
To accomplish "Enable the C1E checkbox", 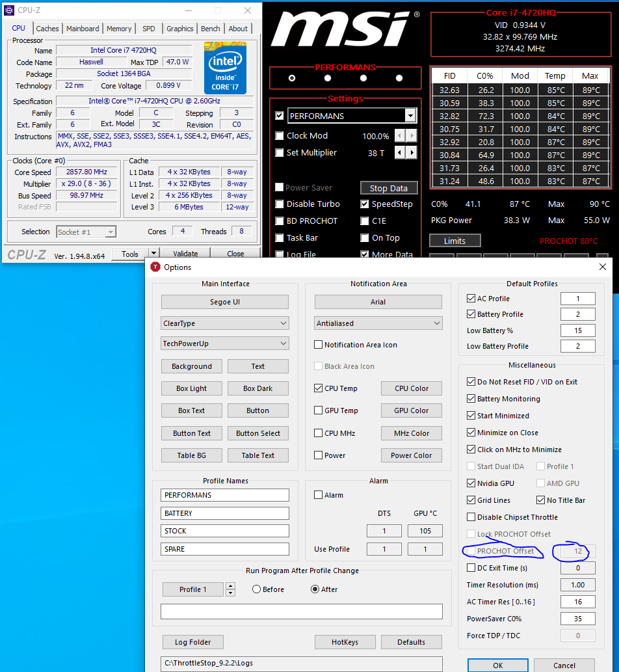I will [x=365, y=221].
